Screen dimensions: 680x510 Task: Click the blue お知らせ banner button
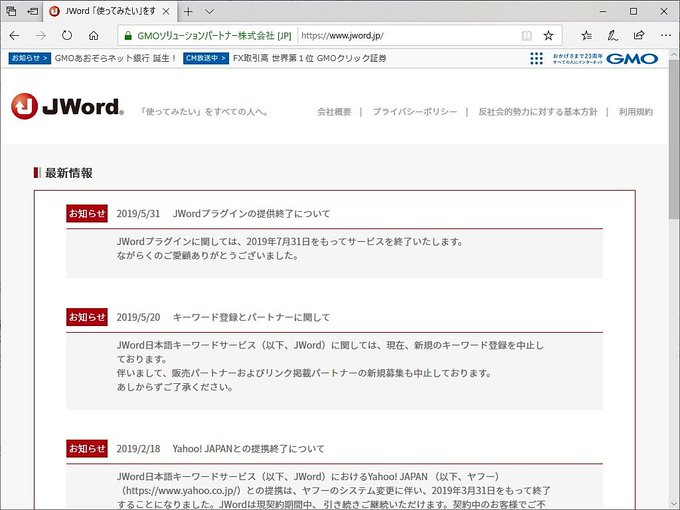click(29, 58)
